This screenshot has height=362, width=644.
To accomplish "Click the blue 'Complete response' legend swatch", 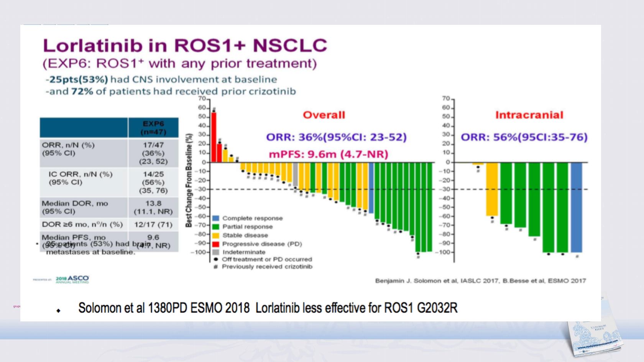I will tap(215, 218).
